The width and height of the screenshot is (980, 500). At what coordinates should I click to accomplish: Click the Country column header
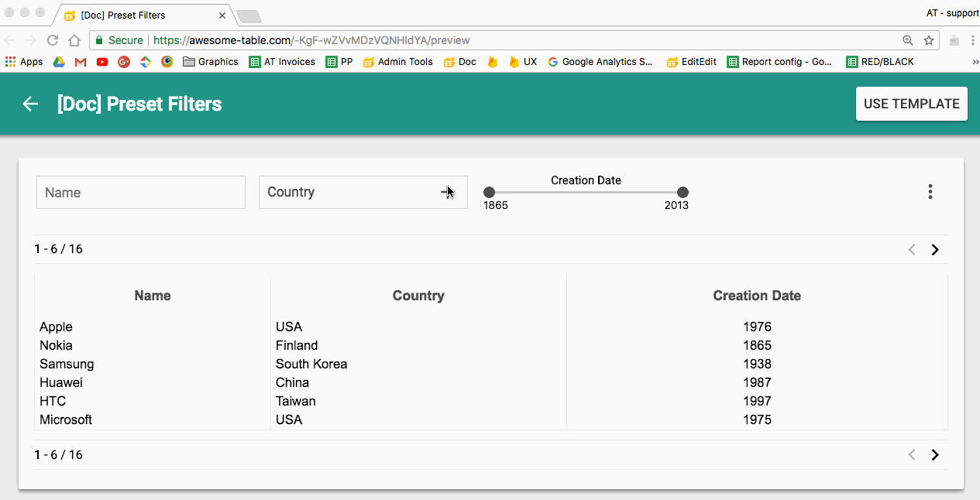pyautogui.click(x=418, y=296)
